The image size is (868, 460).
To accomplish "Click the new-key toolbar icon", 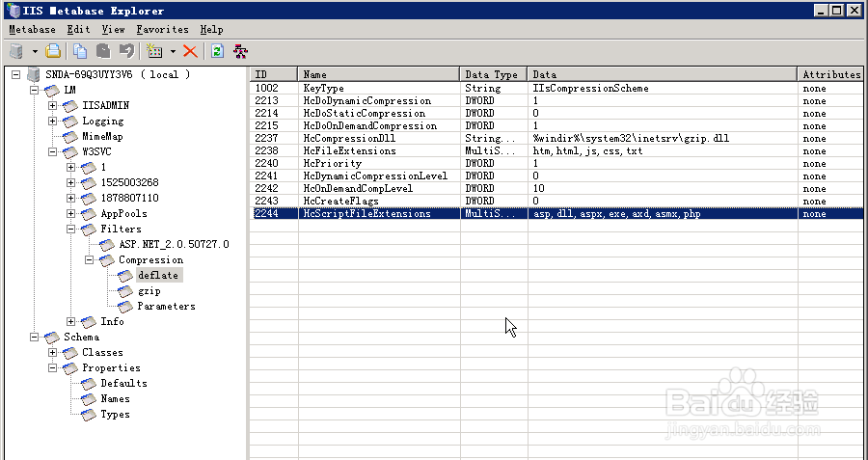I will tap(154, 51).
